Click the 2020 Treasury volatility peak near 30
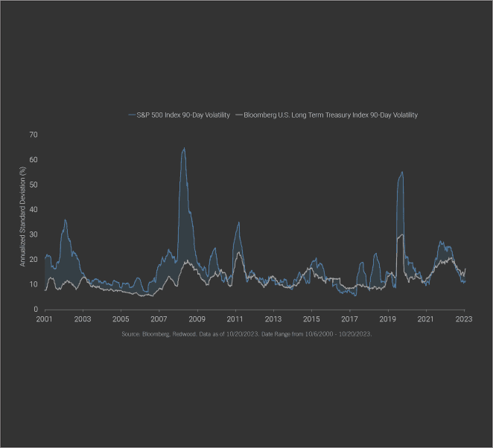 [402, 234]
